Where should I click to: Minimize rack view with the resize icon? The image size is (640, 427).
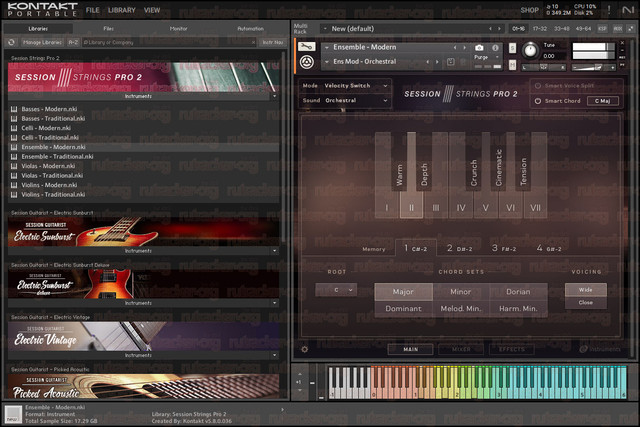(631, 29)
